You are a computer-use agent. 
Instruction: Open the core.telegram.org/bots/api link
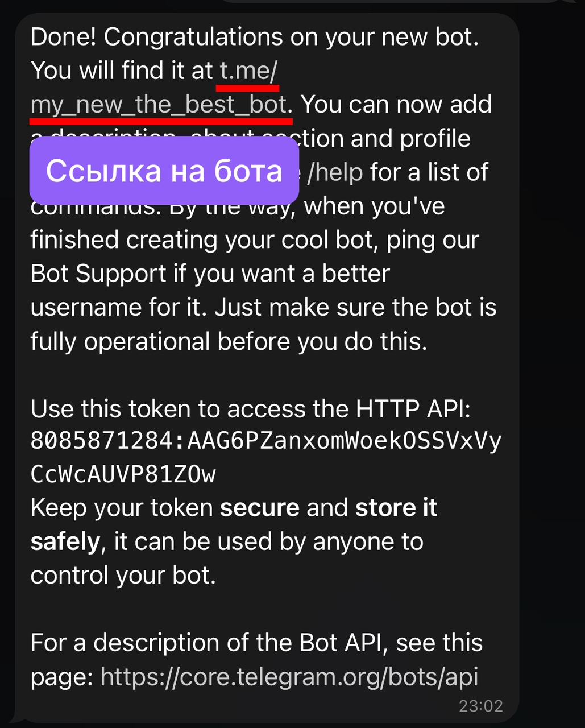[289, 677]
